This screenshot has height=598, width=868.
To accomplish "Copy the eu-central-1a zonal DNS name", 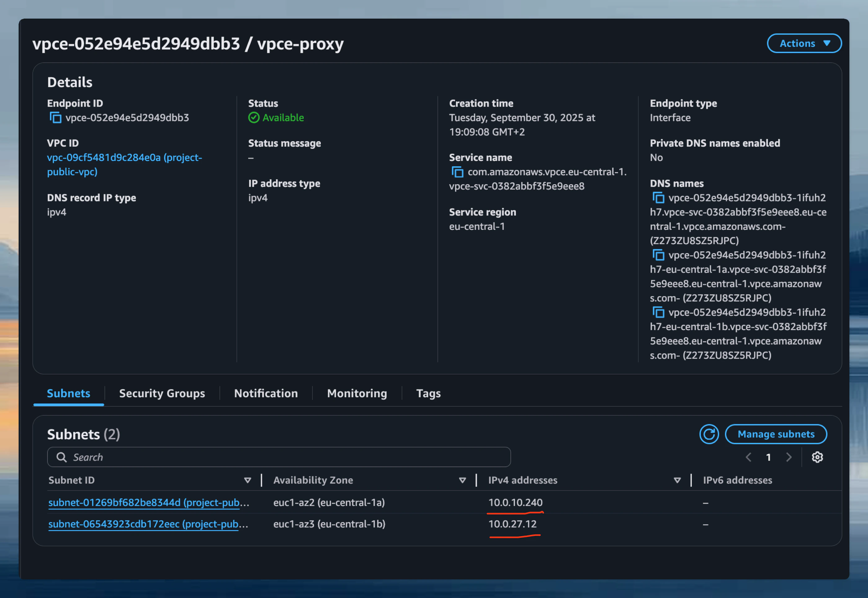I will tap(659, 255).
